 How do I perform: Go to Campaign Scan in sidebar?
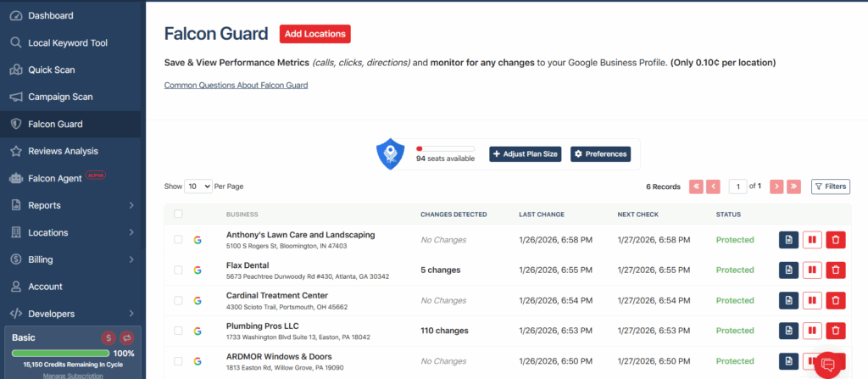click(x=61, y=97)
